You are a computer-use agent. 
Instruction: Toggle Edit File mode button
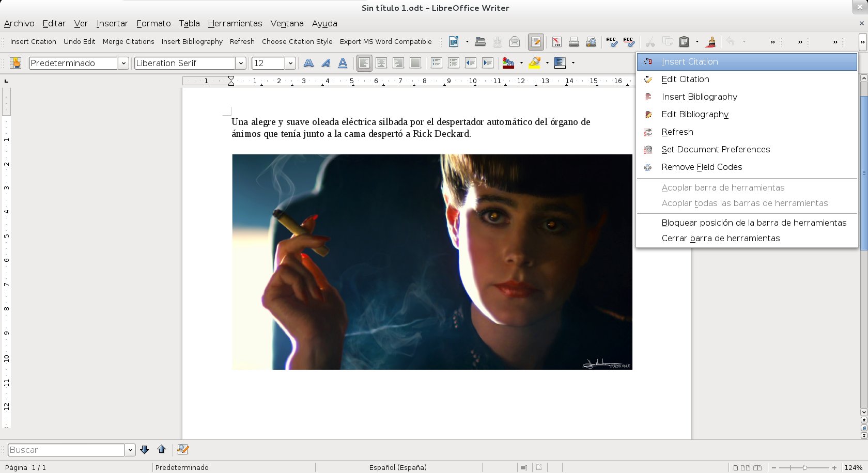[x=536, y=42]
